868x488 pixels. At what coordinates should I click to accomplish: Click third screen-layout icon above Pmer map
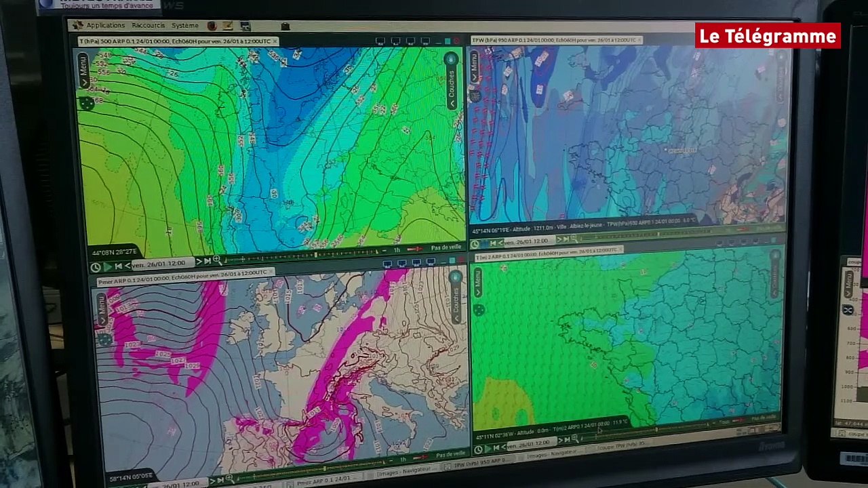[418, 262]
